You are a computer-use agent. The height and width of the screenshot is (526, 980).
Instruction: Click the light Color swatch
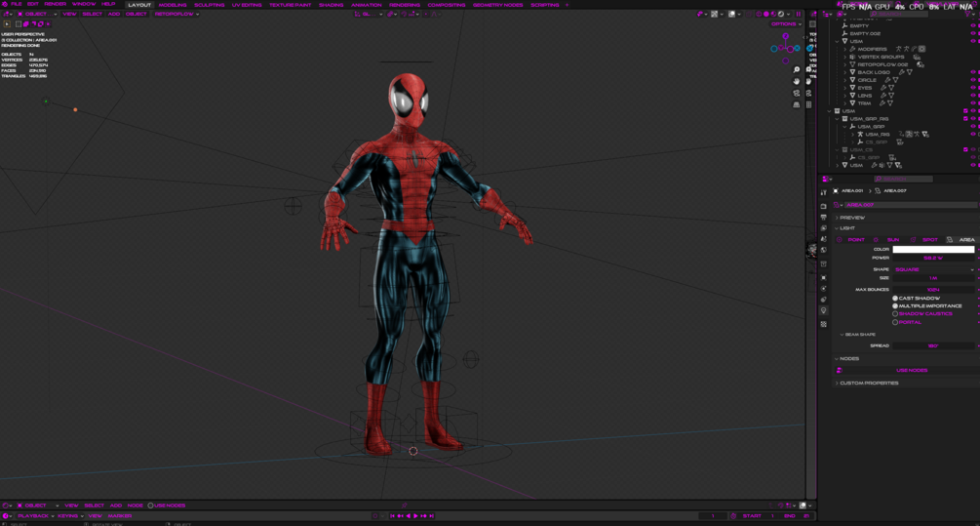coord(933,249)
